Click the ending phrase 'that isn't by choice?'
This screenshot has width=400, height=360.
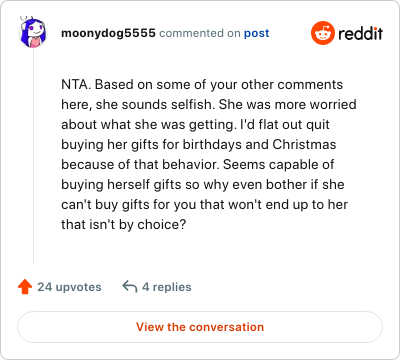tap(123, 225)
